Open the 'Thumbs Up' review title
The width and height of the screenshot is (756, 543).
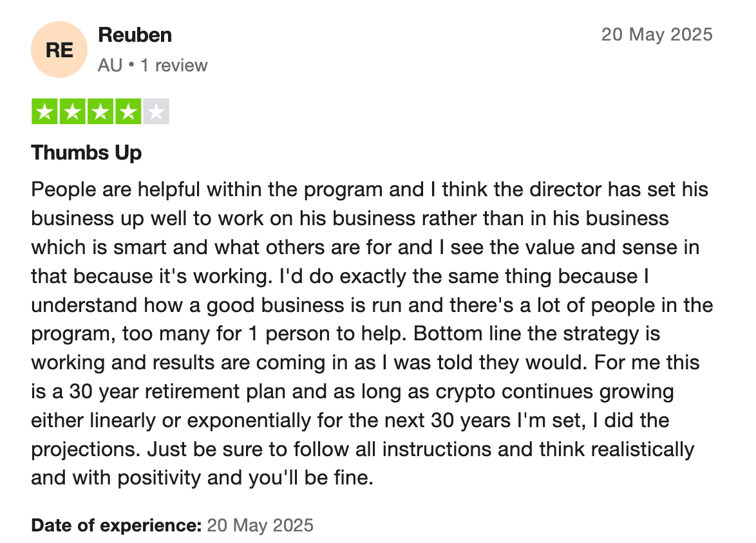(86, 153)
